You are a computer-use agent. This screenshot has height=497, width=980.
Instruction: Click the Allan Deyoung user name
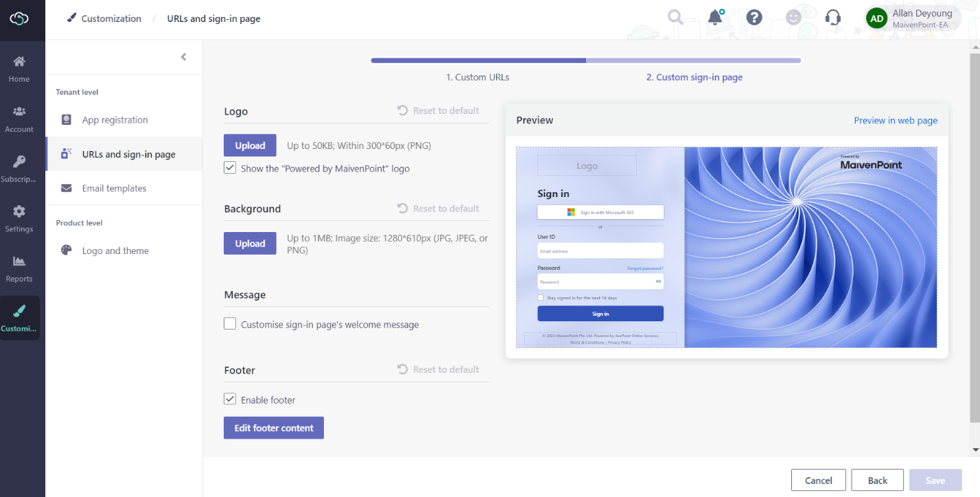[922, 13]
